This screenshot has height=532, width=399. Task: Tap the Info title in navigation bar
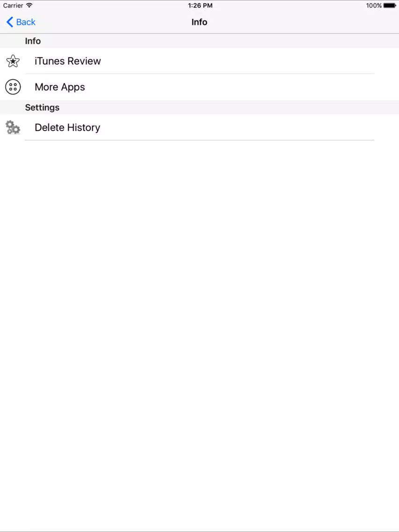click(x=199, y=22)
